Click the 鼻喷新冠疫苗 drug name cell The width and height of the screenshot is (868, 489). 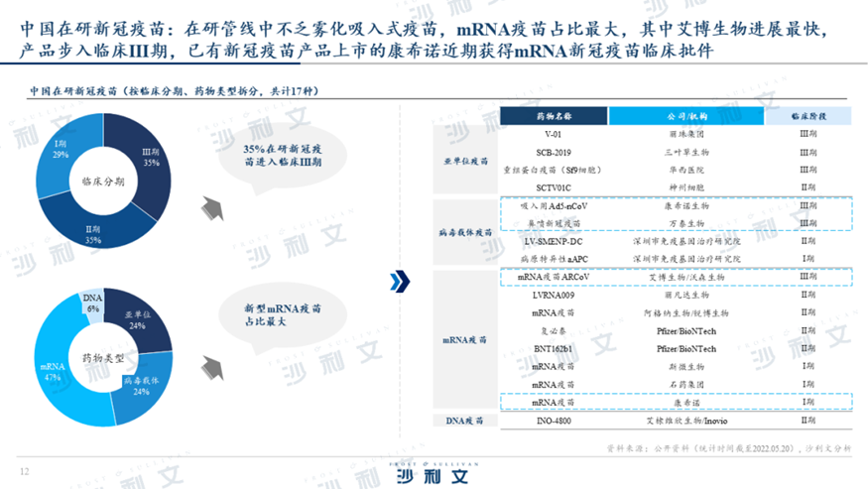pyautogui.click(x=553, y=224)
